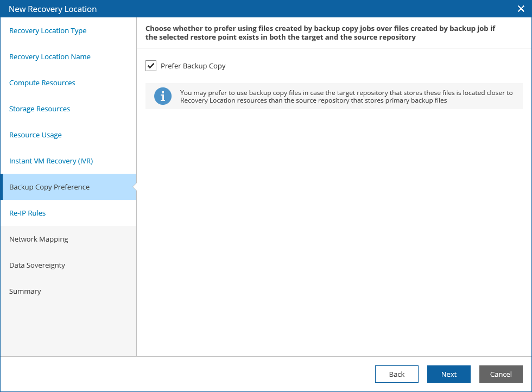The width and height of the screenshot is (532, 392).
Task: Close the New Recovery Location dialog
Action: click(521, 9)
